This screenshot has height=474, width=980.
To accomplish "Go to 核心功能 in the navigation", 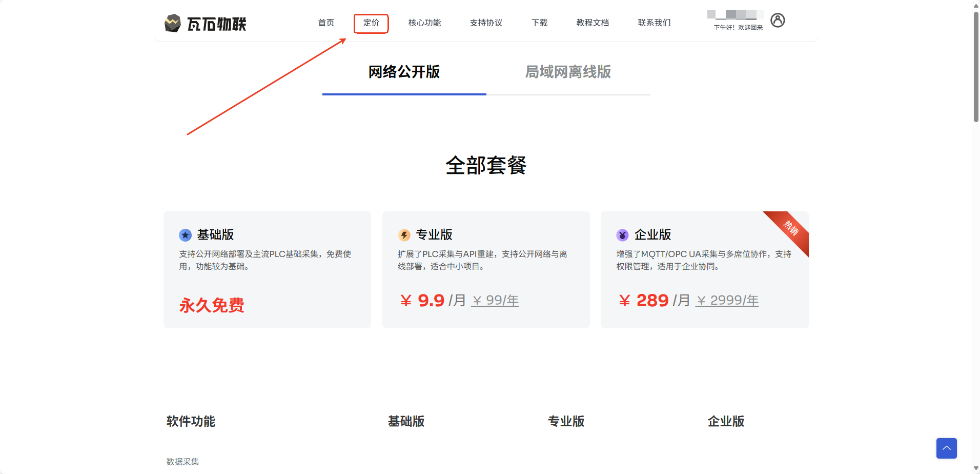I will (424, 23).
